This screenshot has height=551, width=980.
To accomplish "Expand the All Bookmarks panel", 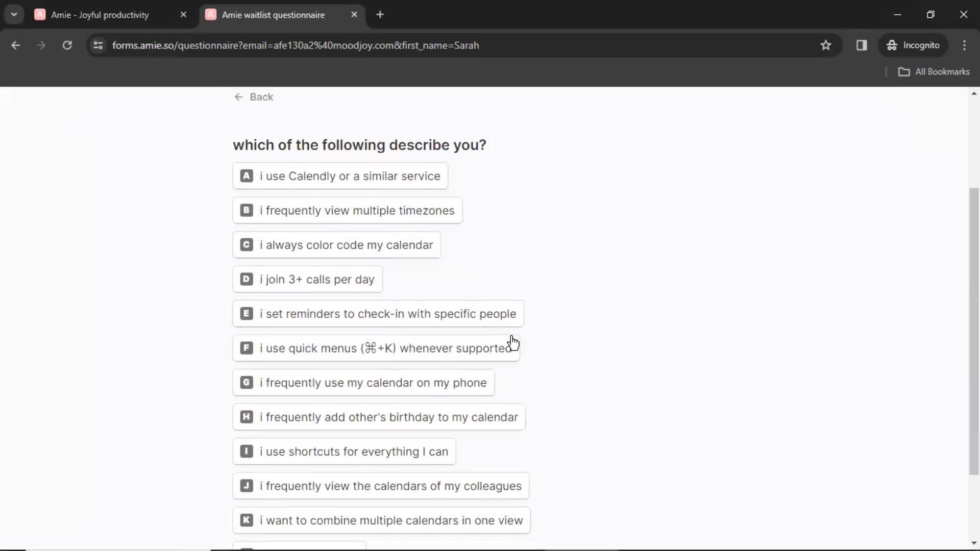I will click(935, 71).
